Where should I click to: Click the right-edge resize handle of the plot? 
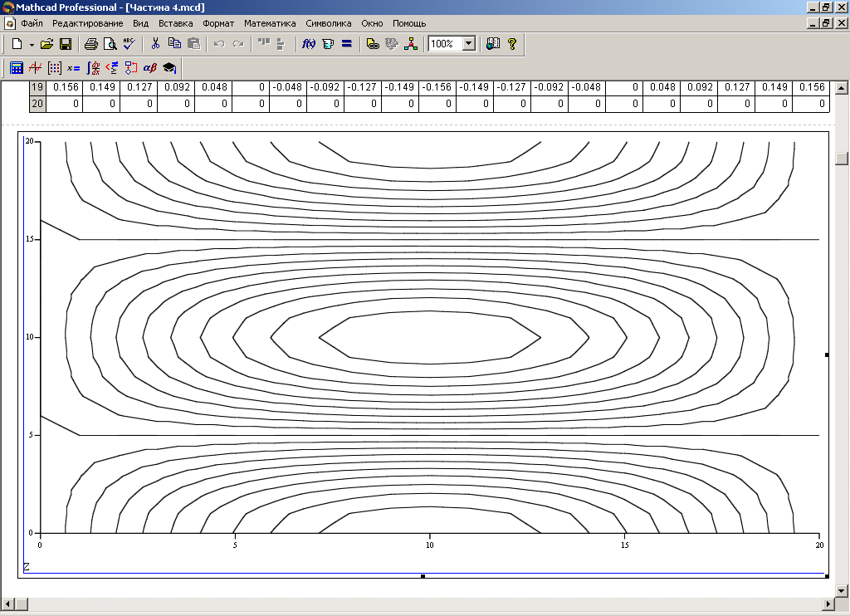point(827,354)
